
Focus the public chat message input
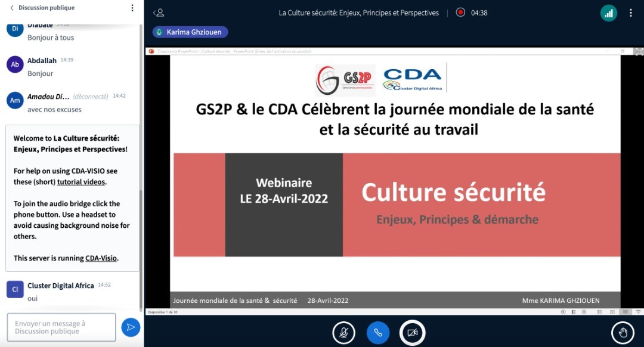pyautogui.click(x=61, y=327)
